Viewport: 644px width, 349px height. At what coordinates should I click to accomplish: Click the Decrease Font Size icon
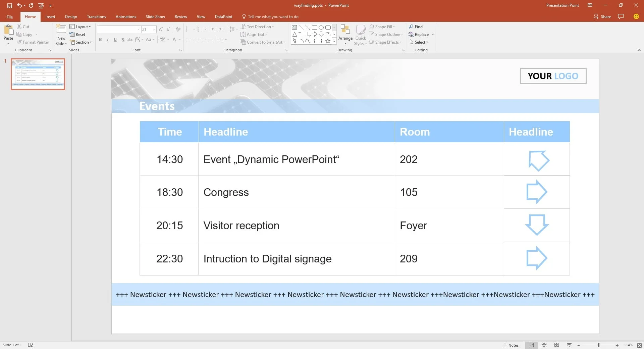(x=168, y=30)
